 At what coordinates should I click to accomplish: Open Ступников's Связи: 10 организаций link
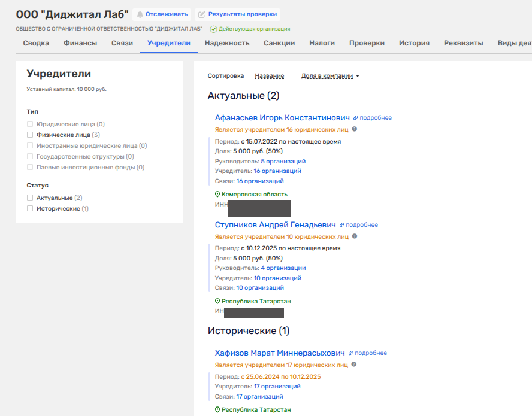pos(260,287)
